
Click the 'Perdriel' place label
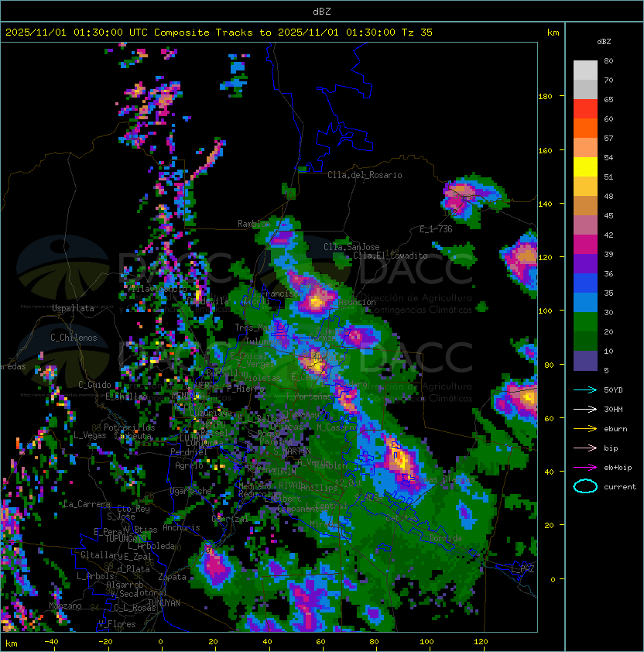(x=189, y=451)
